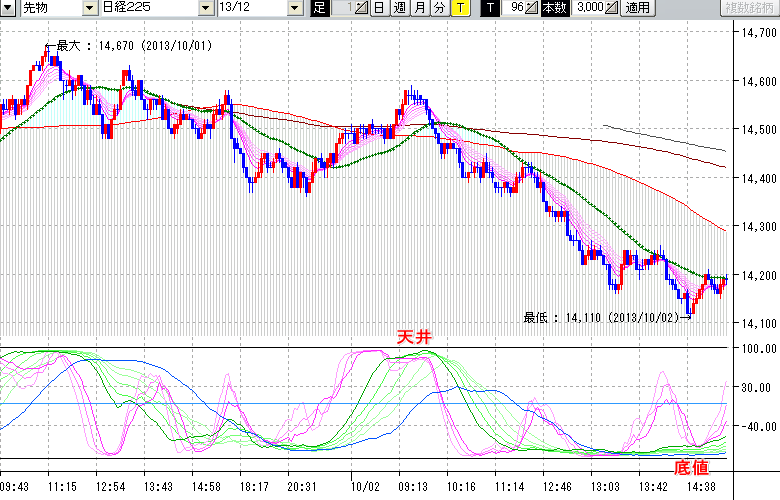
Task: Switch to 分 (minute) candles
Action: (x=438, y=8)
